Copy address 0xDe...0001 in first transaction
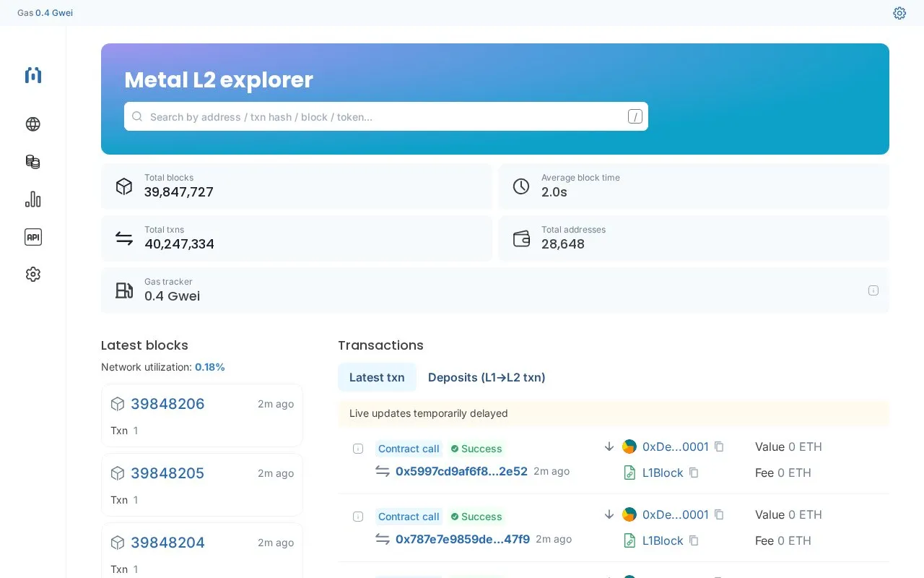Image resolution: width=924 pixels, height=578 pixels. [719, 447]
